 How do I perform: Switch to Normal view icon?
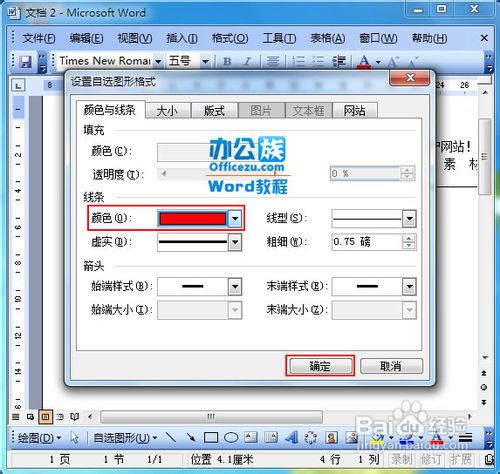(15, 417)
